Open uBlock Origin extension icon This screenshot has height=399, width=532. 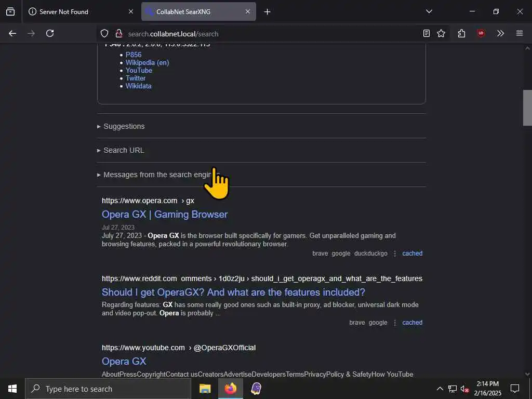(481, 33)
